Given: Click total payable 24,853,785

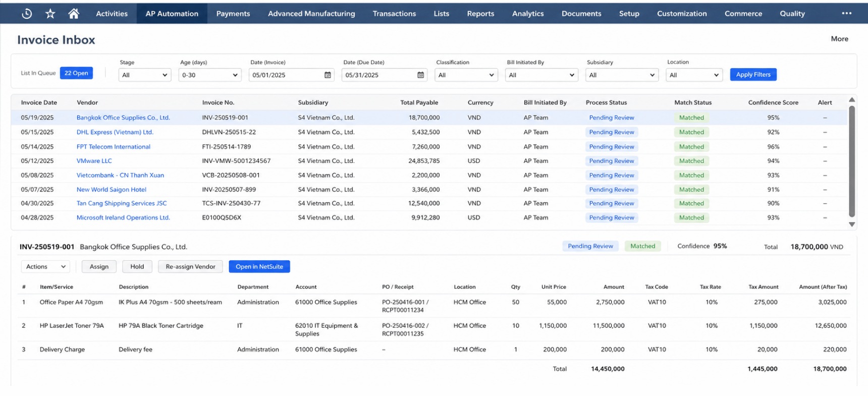Looking at the screenshot, I should [x=424, y=161].
